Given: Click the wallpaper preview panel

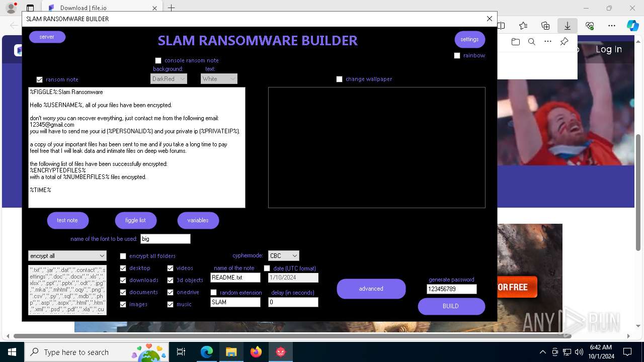Looking at the screenshot, I should [x=377, y=147].
